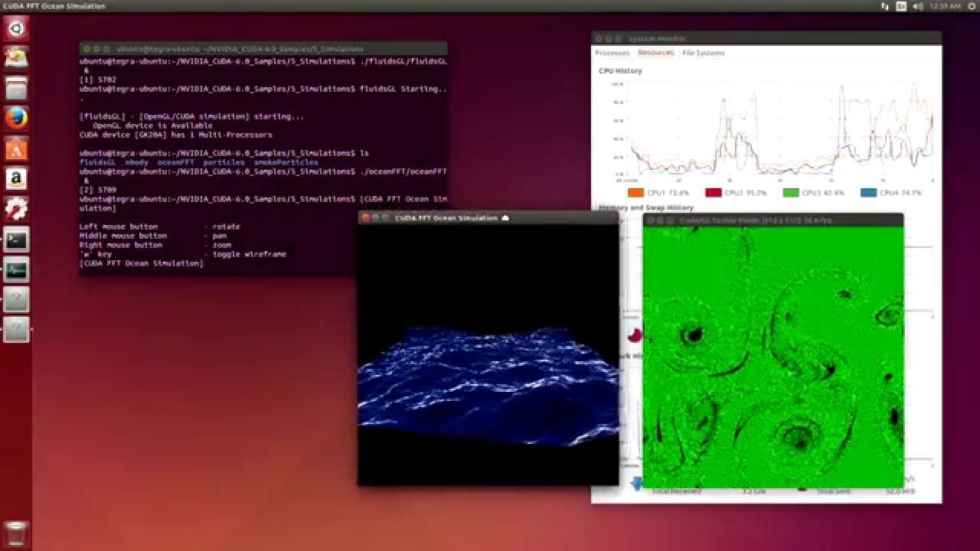Pick the orange CPU1 color swatch
This screenshot has width=980, height=551.
(635, 193)
